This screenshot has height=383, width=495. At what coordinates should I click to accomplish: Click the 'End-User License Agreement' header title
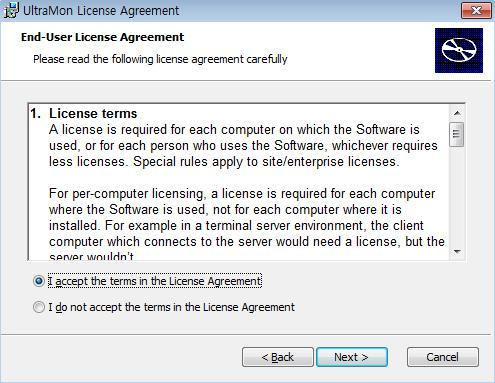point(102,37)
